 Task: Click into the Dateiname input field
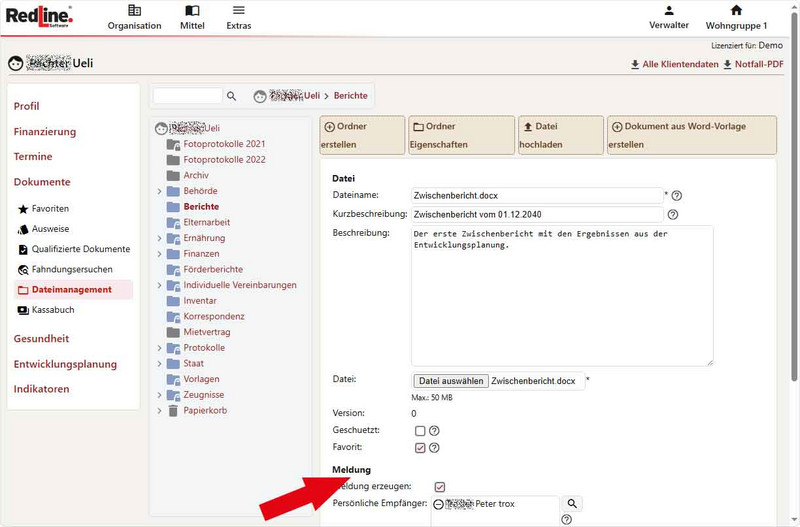coord(536,195)
